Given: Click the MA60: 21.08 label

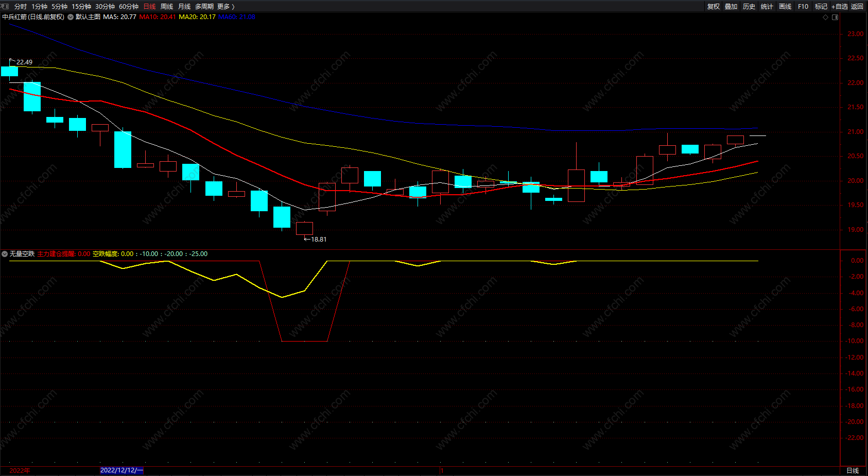Looking at the screenshot, I should tap(237, 17).
